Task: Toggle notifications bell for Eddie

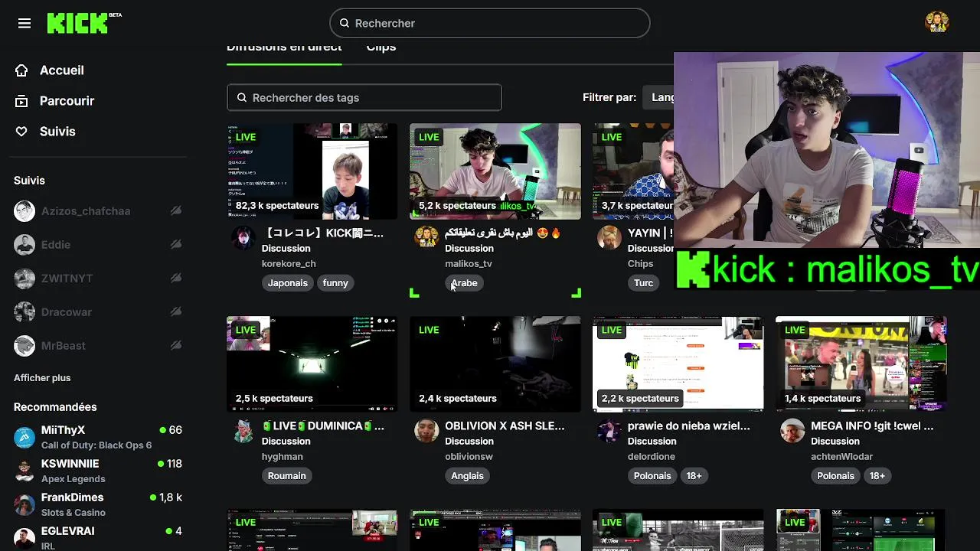Action: 176,245
